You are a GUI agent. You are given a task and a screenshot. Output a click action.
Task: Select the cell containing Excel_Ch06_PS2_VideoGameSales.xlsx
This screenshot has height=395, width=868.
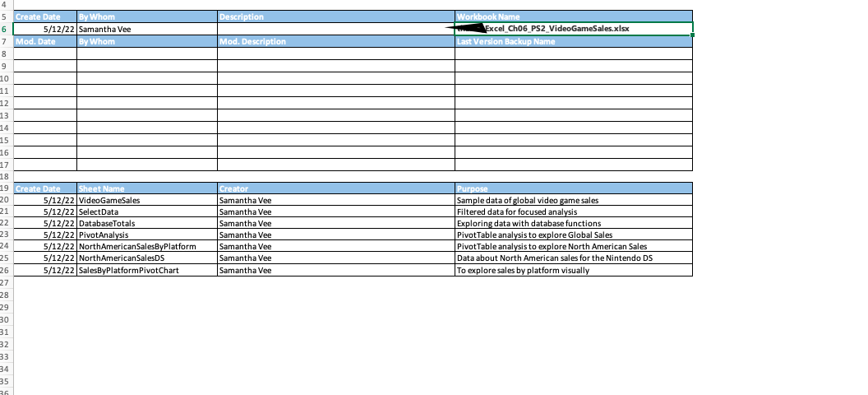click(x=573, y=29)
